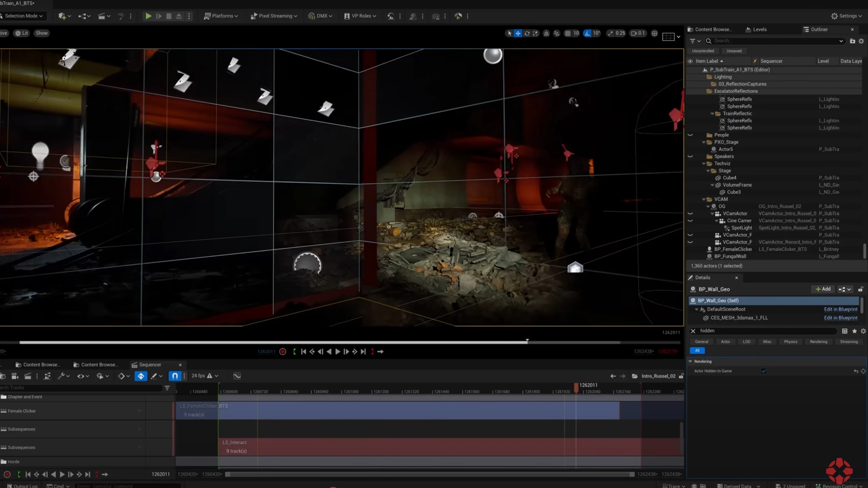
Task: Click the Add component button
Action: pos(823,289)
